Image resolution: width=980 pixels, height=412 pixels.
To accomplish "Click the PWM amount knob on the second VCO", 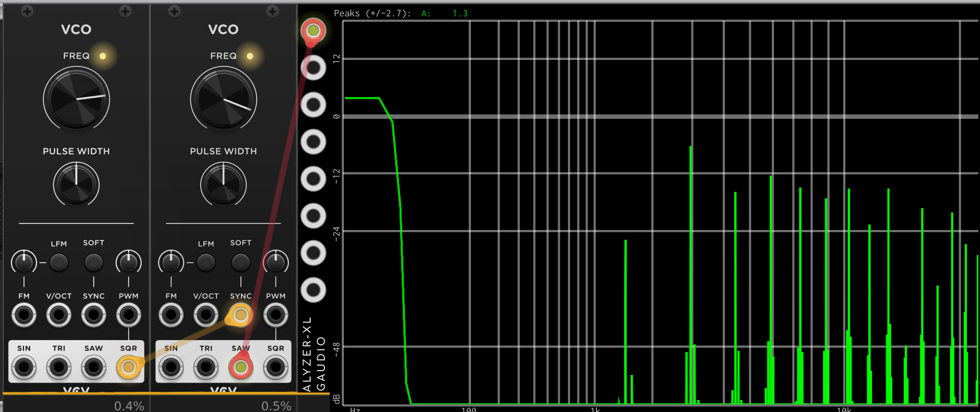I will (276, 262).
